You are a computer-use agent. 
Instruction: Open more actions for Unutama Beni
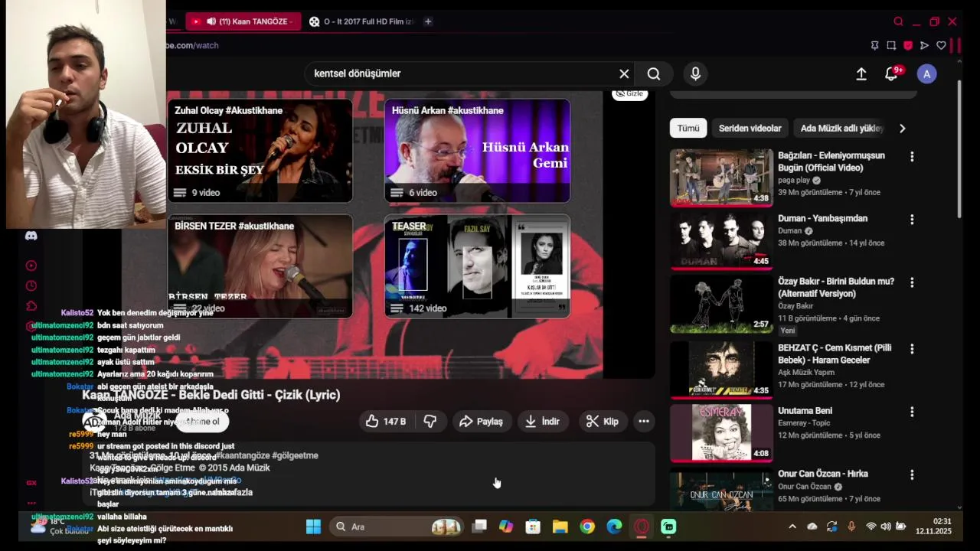pyautogui.click(x=912, y=412)
